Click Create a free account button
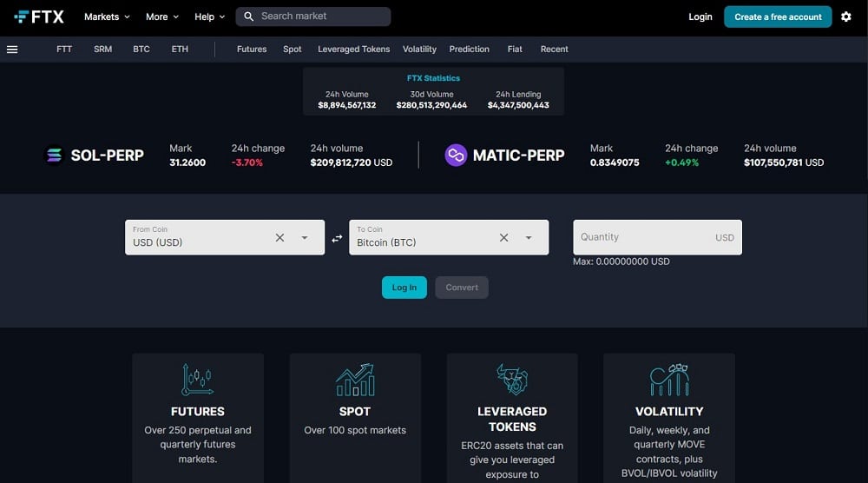 pyautogui.click(x=778, y=17)
